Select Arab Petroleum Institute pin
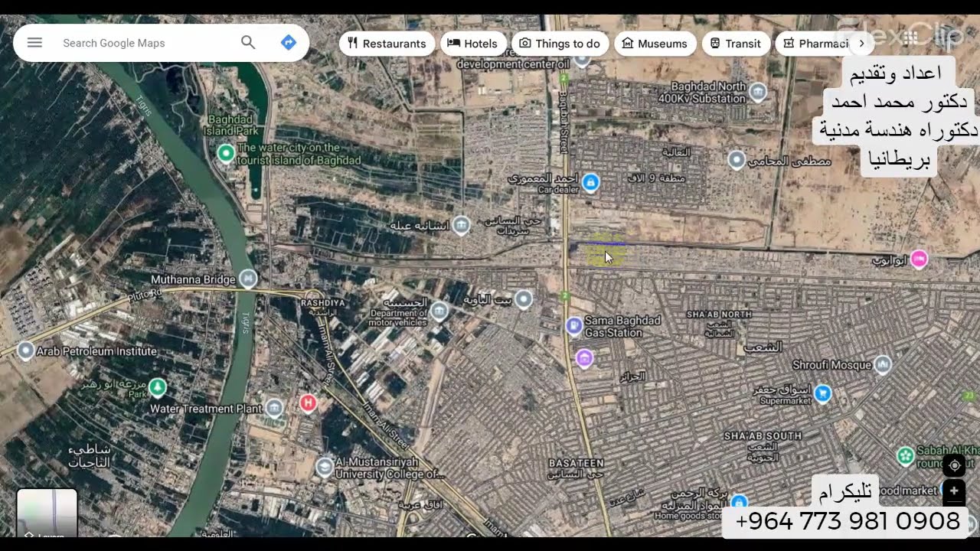Viewport: 980px width, 551px height. [25, 350]
